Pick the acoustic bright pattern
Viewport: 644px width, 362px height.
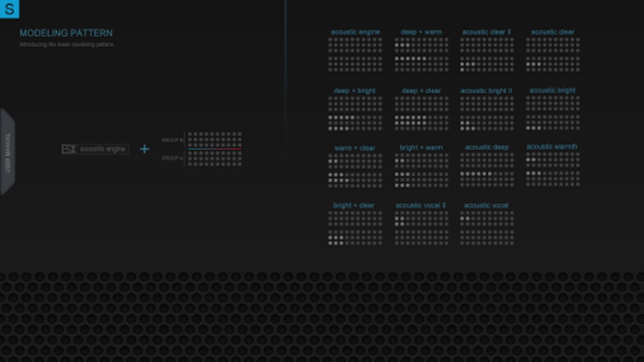[x=553, y=109]
